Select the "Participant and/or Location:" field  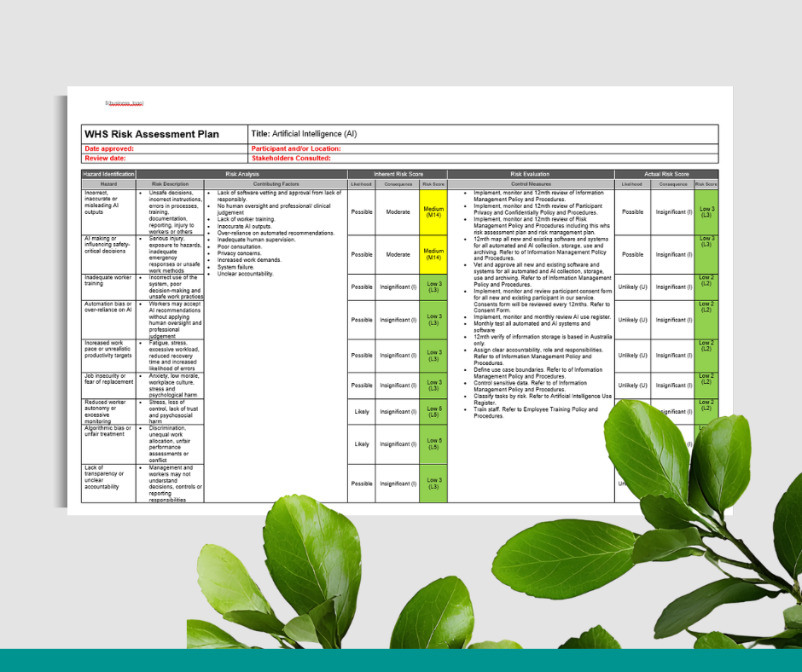pyautogui.click(x=483, y=149)
